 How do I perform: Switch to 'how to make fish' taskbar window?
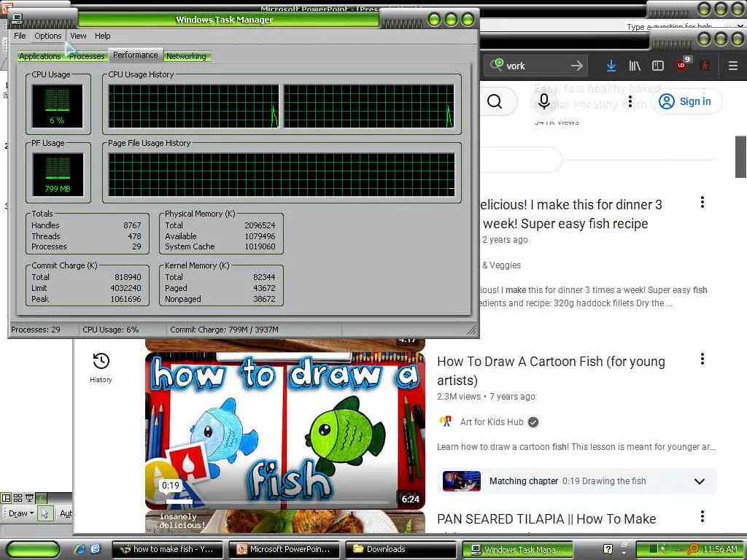(x=169, y=550)
